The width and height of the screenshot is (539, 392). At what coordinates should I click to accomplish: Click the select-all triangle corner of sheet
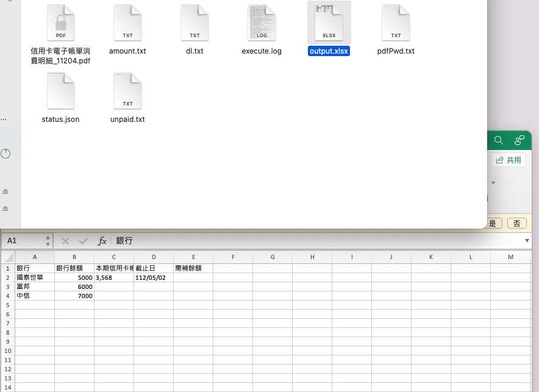click(x=8, y=257)
